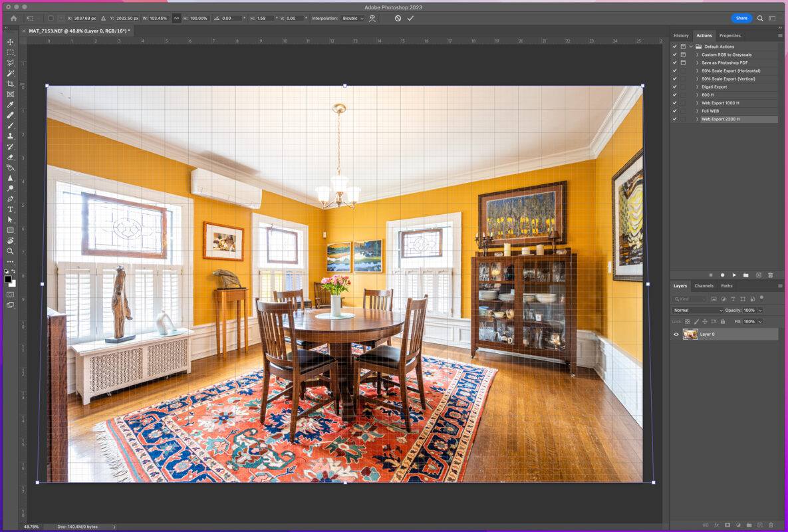Switch to the History tab
This screenshot has height=532, width=788.
coord(681,36)
